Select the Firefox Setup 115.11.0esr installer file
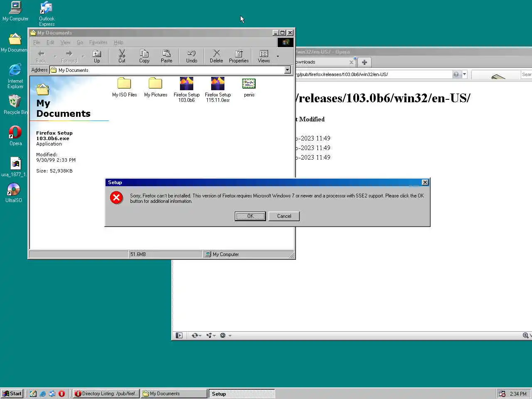The width and height of the screenshot is (532, 399). [218, 89]
